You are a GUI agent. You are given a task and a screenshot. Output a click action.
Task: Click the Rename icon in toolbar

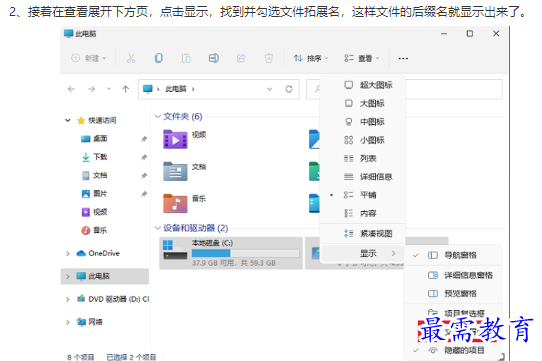214,58
